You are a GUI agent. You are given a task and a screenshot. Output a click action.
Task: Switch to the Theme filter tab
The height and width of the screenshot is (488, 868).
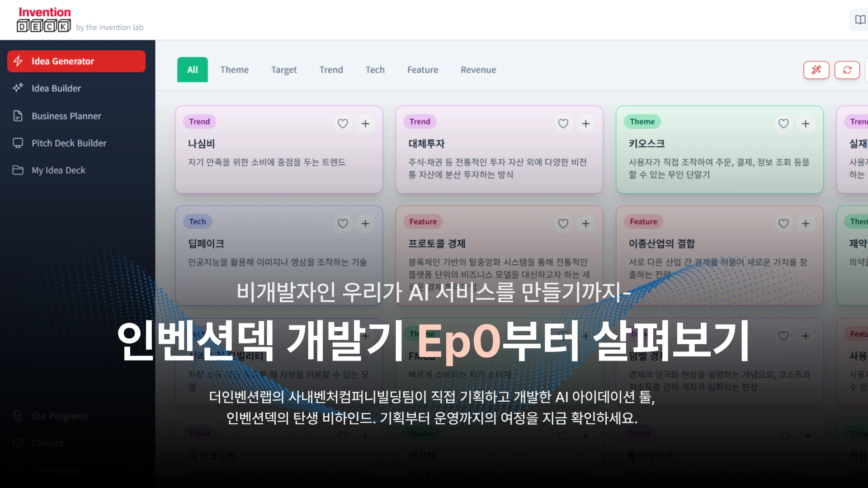pos(234,70)
